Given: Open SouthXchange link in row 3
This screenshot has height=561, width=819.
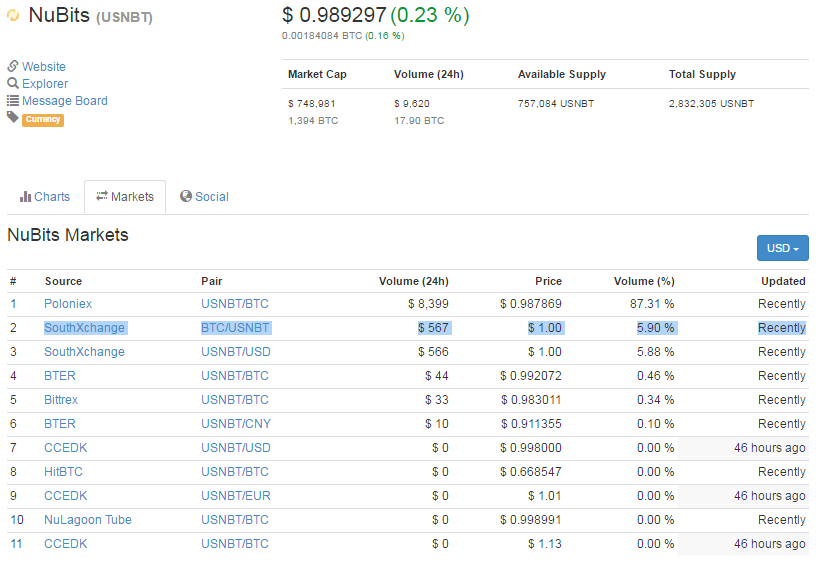Looking at the screenshot, I should (x=84, y=352).
